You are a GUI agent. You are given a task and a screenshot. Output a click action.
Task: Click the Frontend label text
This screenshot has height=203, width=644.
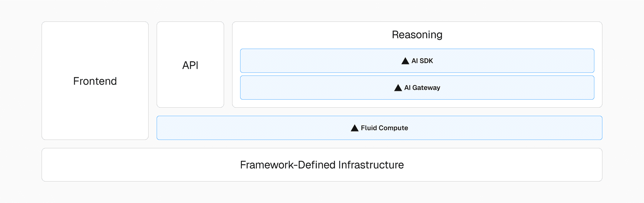click(95, 81)
